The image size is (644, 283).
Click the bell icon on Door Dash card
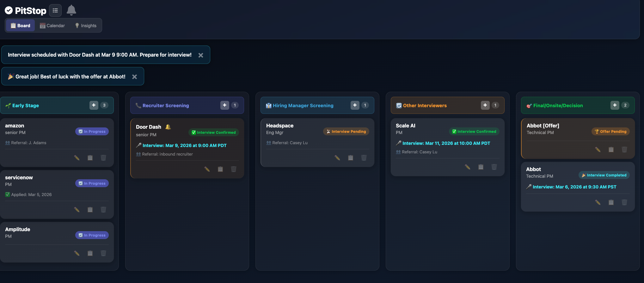(x=168, y=127)
